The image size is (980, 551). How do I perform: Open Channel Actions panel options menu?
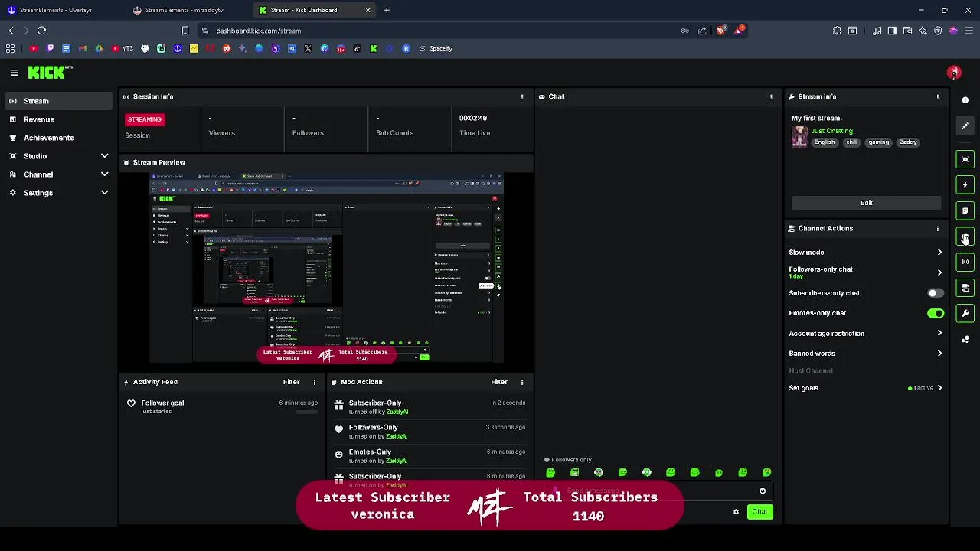[937, 229]
